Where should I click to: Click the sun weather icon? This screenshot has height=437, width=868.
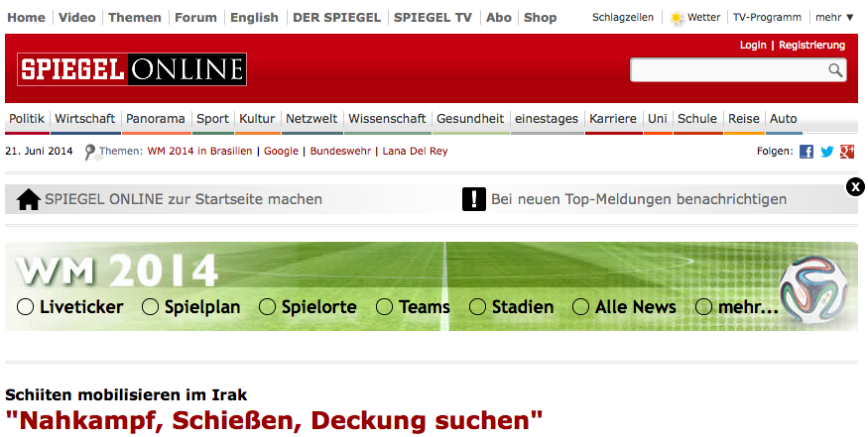point(677,18)
